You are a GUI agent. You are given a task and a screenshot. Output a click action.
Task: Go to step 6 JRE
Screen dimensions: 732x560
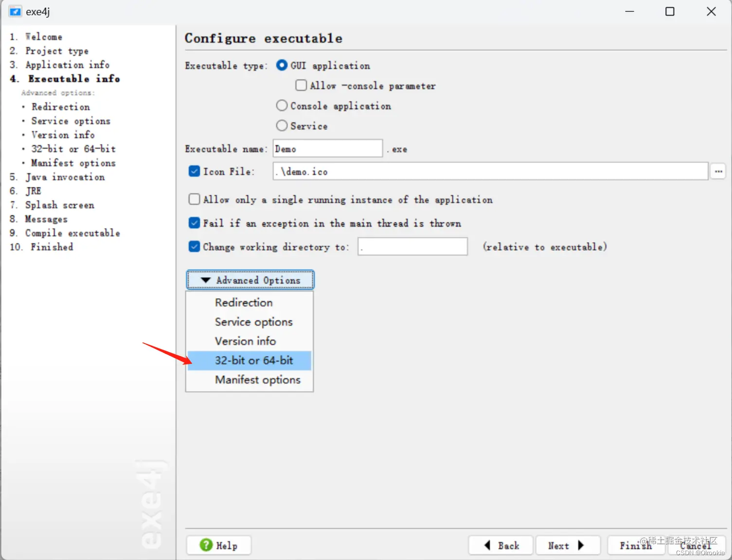[x=25, y=191]
